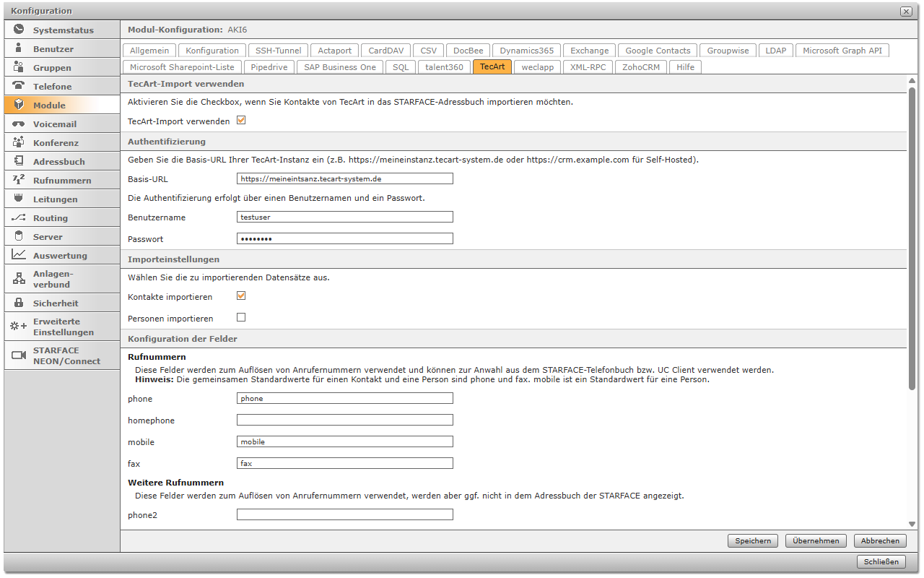Select the LDAP tab
This screenshot has height=578, width=924.
pyautogui.click(x=776, y=51)
